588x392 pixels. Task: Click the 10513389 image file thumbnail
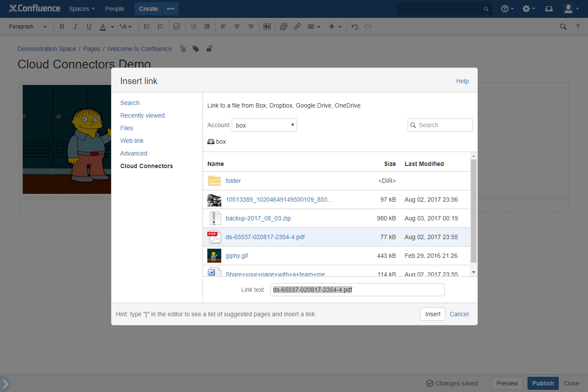click(214, 200)
